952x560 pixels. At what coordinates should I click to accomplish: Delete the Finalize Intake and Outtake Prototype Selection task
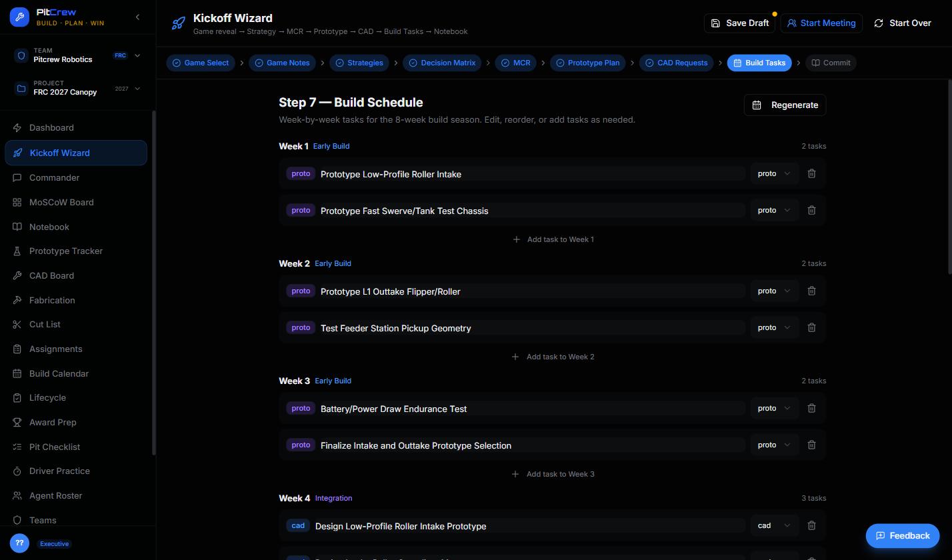click(811, 445)
